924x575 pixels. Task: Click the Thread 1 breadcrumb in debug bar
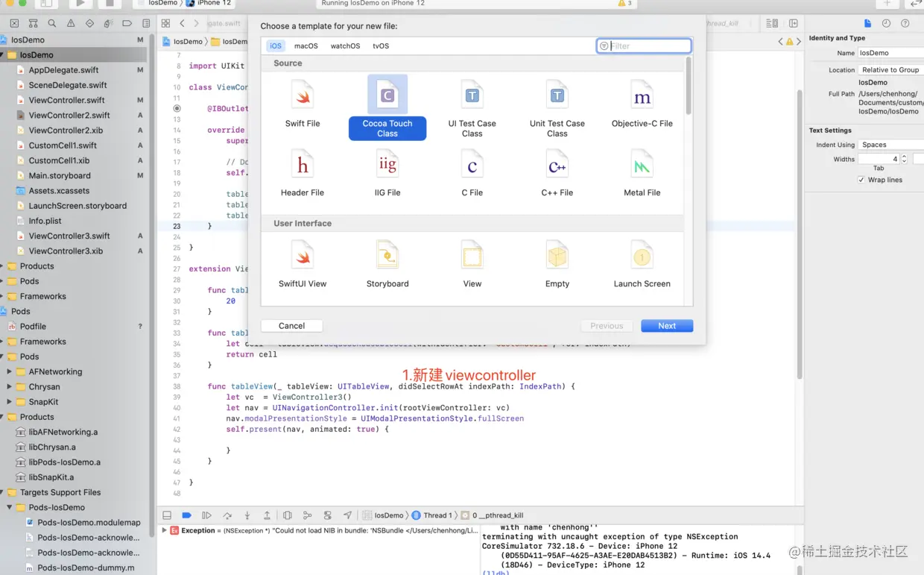431,515
